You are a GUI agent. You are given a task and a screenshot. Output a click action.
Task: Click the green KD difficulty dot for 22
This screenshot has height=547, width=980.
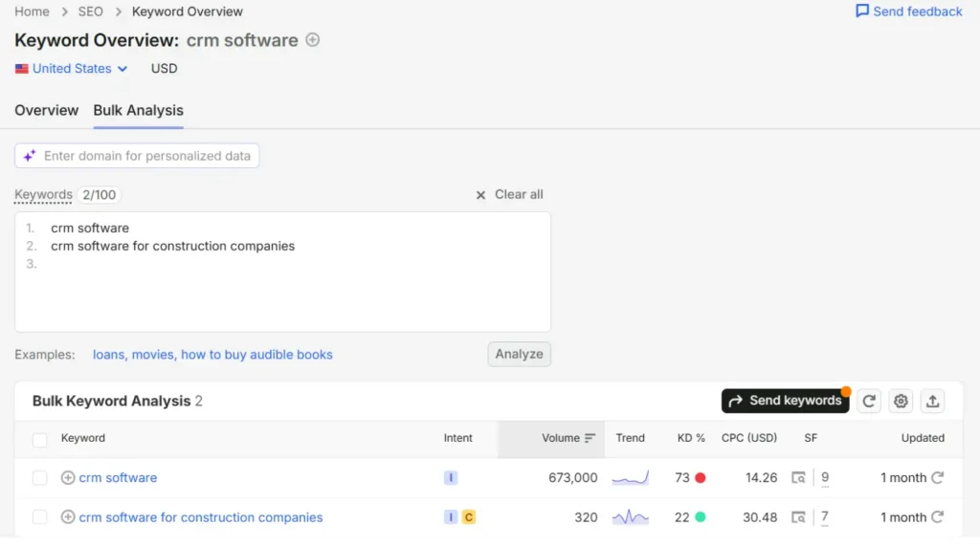[700, 517]
